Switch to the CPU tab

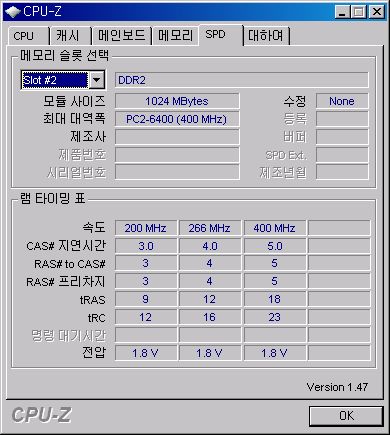[28, 36]
